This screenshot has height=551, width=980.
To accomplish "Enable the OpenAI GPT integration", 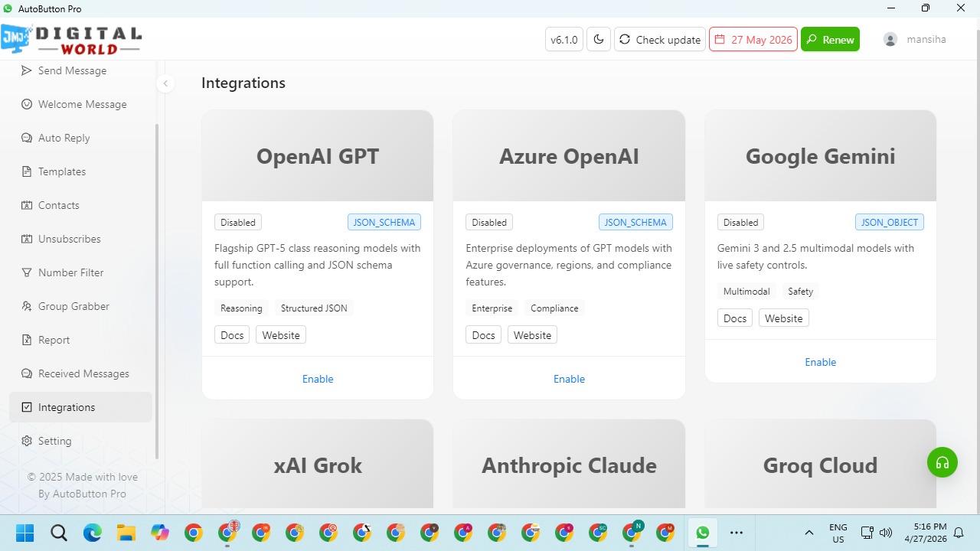I will (x=318, y=379).
